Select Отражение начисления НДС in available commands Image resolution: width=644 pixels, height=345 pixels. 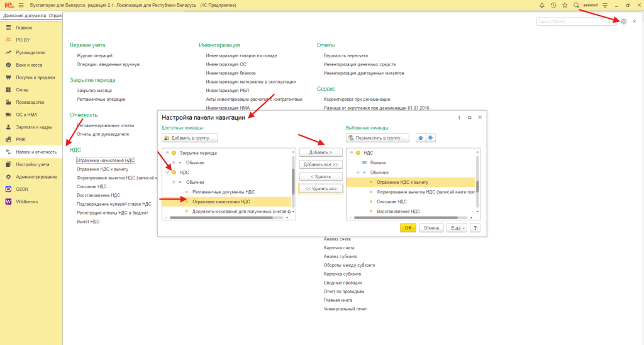tap(226, 201)
